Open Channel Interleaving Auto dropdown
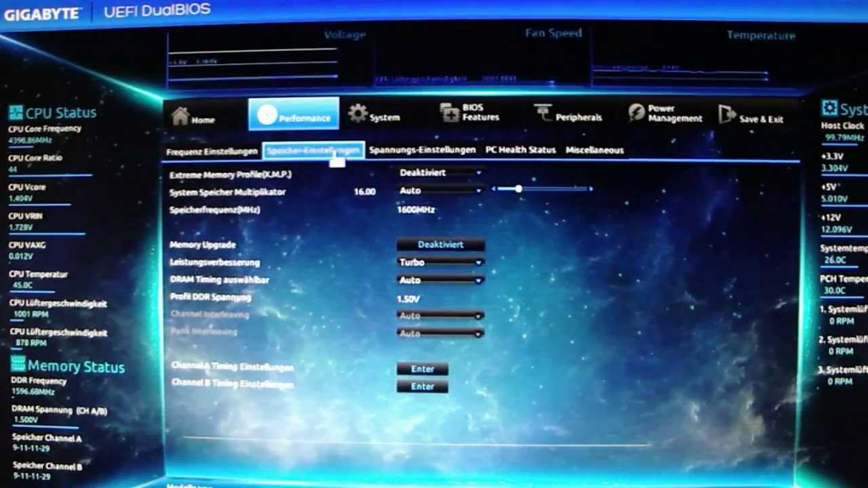The width and height of the screenshot is (868, 488). click(440, 316)
